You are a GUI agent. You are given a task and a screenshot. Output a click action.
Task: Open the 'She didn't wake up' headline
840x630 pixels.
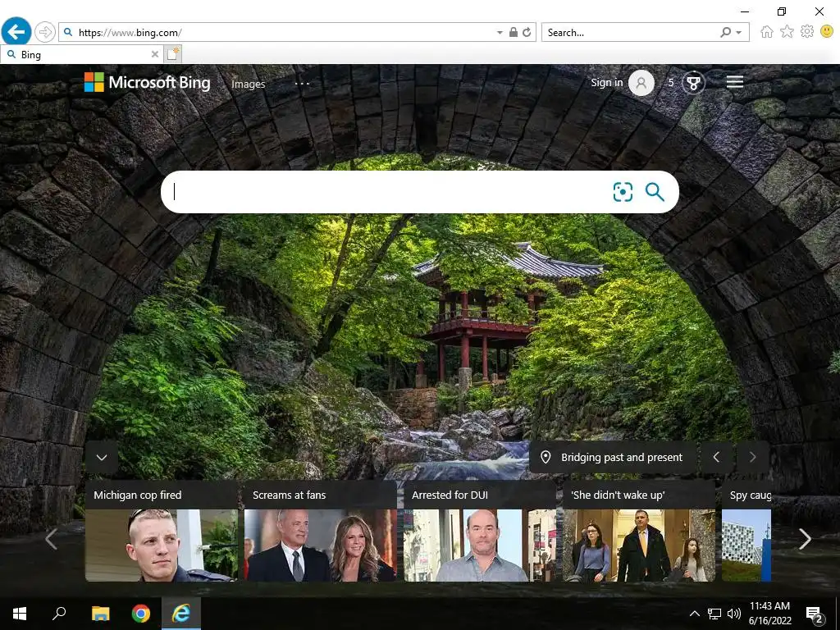(x=618, y=495)
